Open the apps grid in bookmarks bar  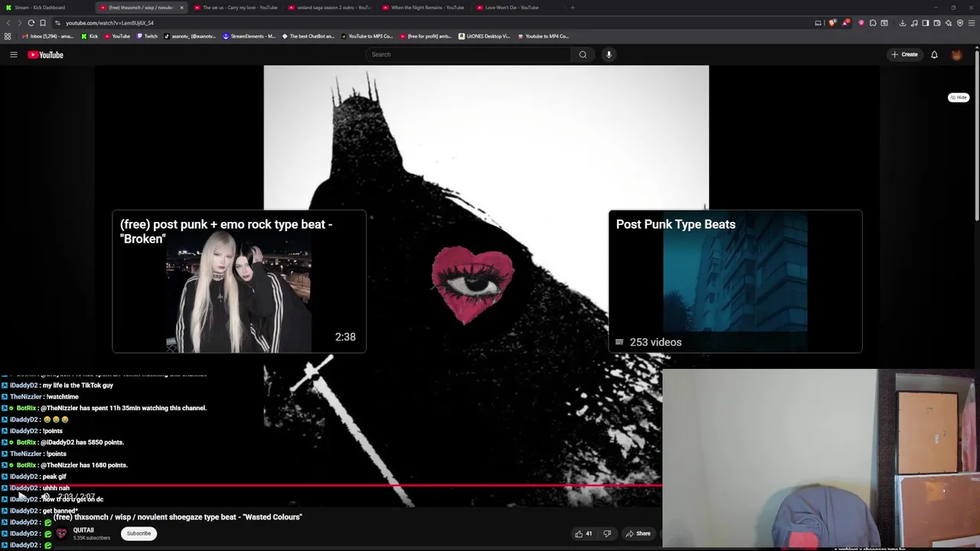[8, 36]
